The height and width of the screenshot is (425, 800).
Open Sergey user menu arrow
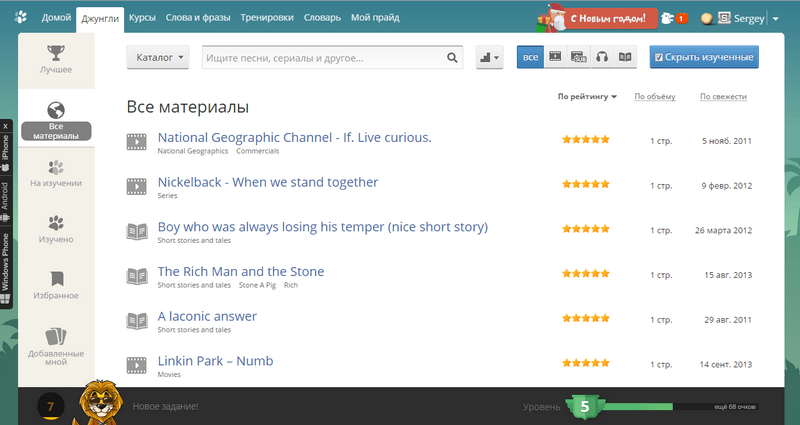[776, 19]
